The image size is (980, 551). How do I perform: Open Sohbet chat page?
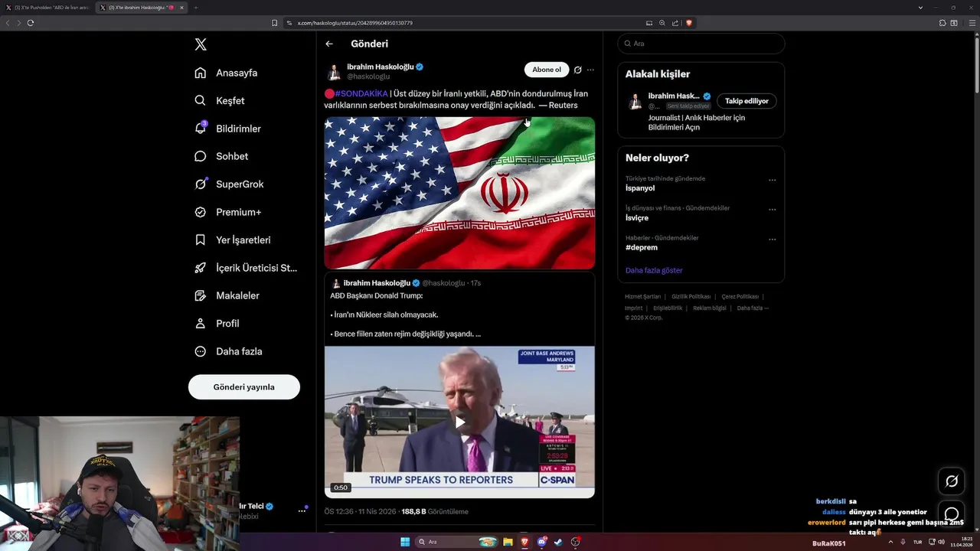[221, 156]
